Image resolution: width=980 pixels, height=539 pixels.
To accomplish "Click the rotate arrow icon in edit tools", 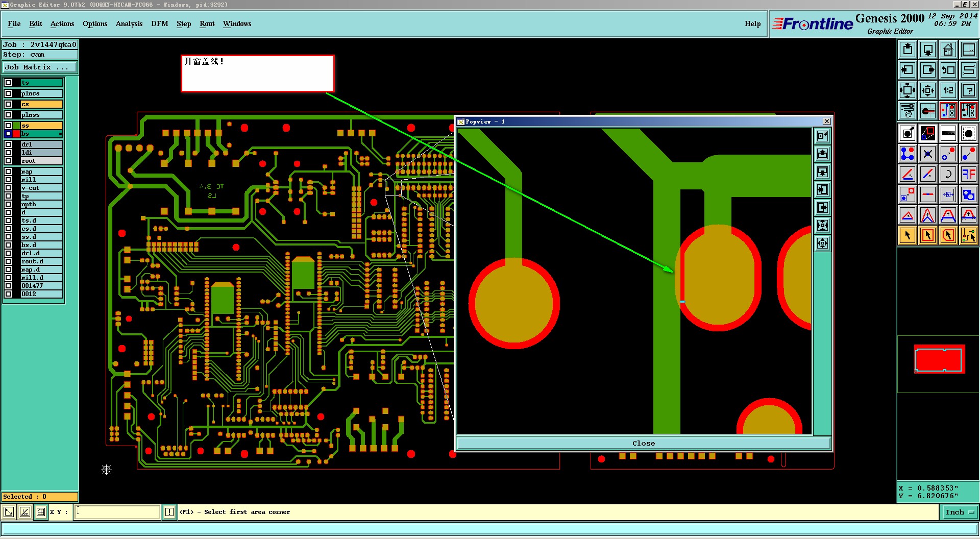I will [948, 174].
